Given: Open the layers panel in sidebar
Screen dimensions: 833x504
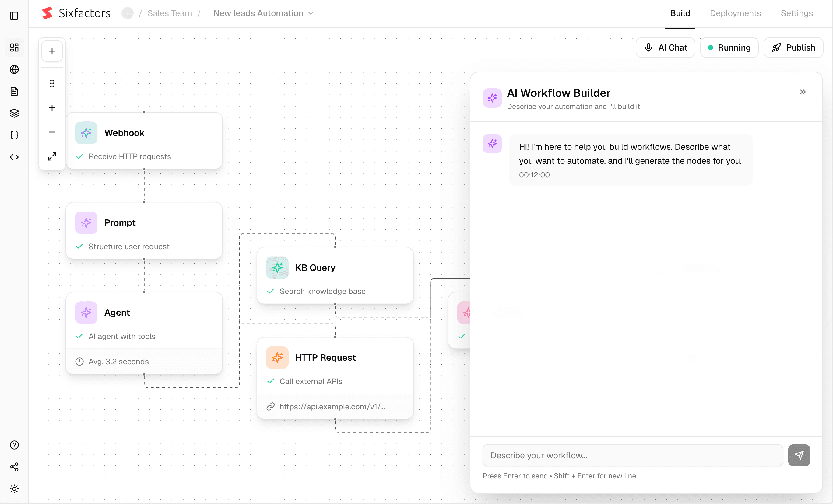Looking at the screenshot, I should click(14, 113).
